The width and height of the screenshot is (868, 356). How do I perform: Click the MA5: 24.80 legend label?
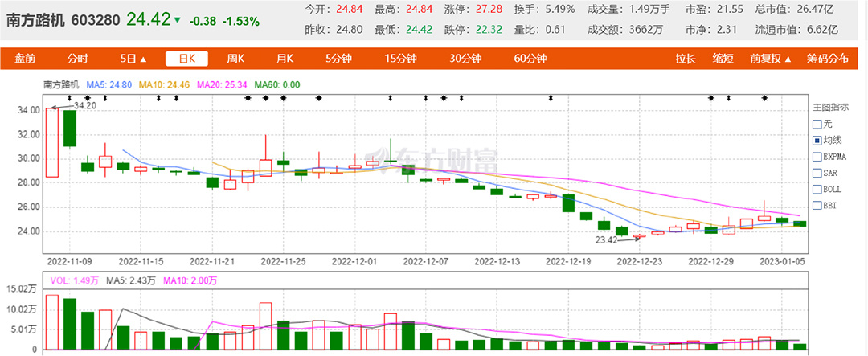109,84
